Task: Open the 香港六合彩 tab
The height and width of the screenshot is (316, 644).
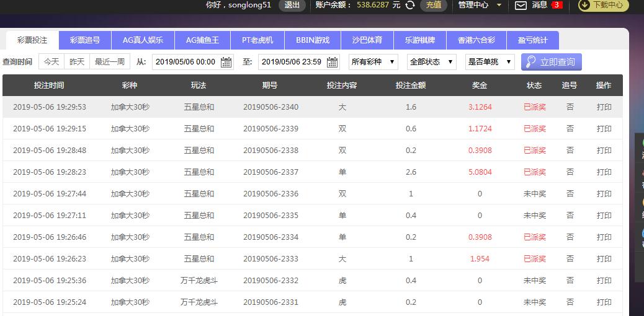Action: 476,40
